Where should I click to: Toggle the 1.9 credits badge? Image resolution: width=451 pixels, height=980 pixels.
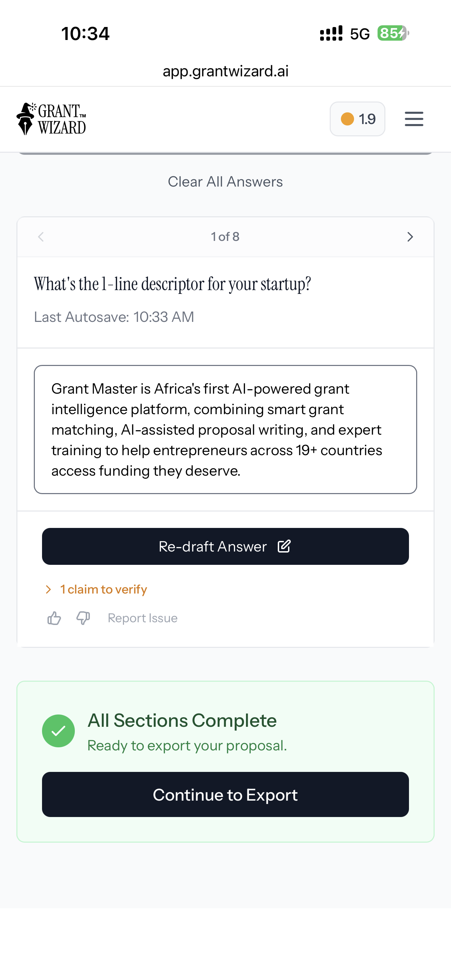(357, 119)
